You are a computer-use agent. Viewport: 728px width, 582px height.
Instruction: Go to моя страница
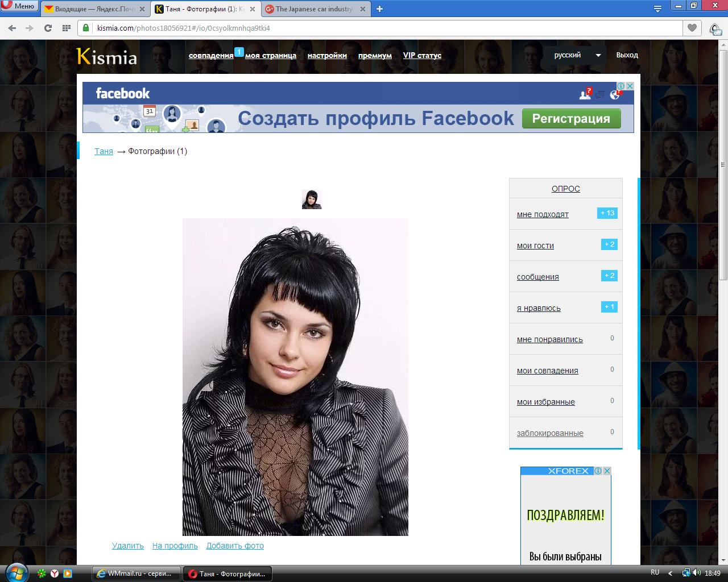click(271, 56)
